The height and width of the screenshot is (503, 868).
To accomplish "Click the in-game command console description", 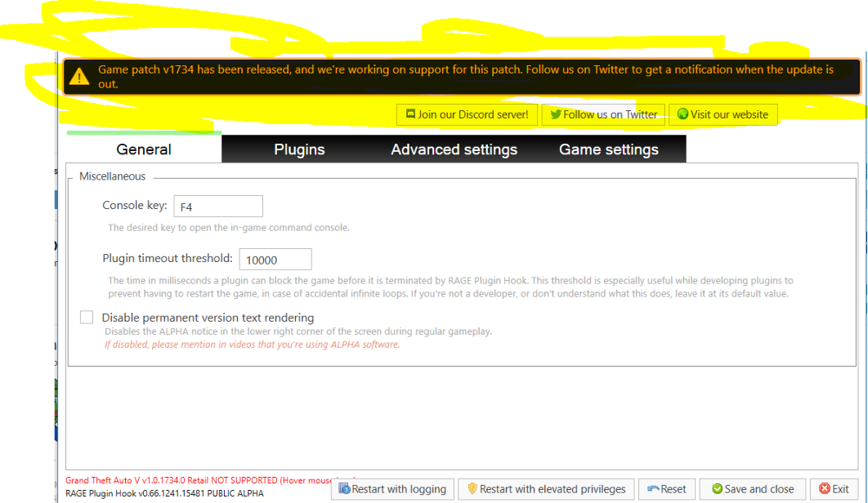I will coord(228,227).
